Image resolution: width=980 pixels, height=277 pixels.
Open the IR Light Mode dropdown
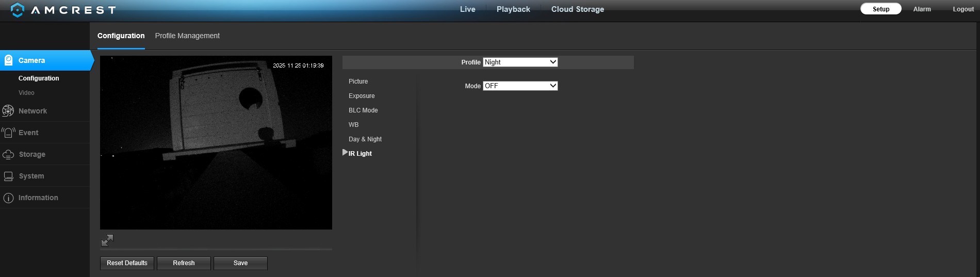point(520,86)
